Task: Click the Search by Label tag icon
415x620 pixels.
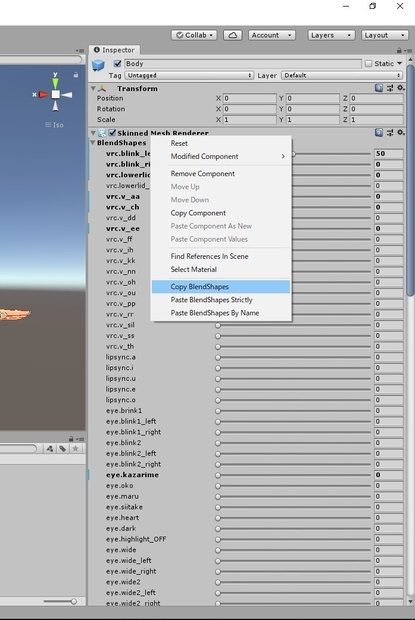Action: (62, 448)
